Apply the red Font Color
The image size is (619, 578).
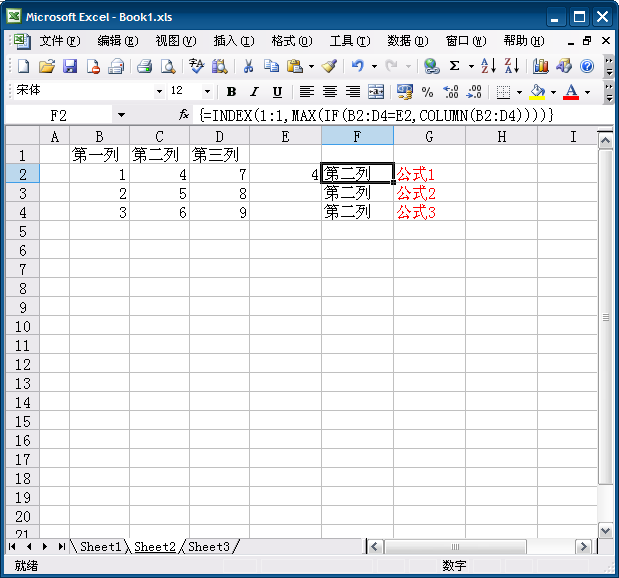coord(571,92)
